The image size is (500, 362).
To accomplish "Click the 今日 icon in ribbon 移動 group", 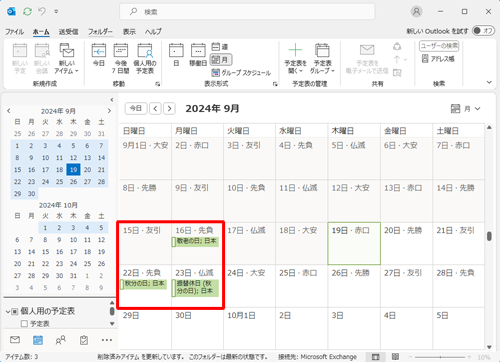I will pos(99,55).
